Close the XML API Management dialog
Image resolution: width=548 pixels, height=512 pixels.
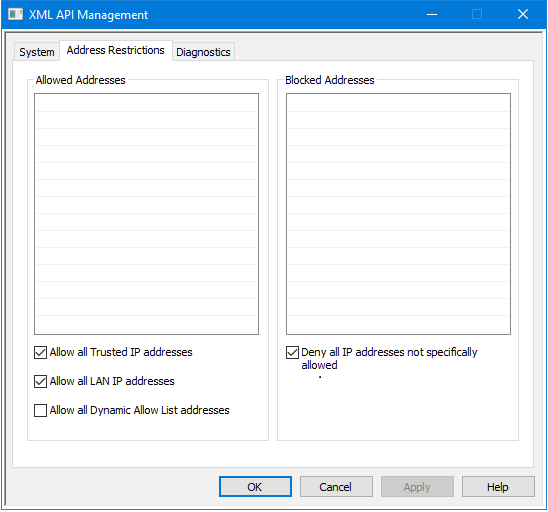pos(523,14)
